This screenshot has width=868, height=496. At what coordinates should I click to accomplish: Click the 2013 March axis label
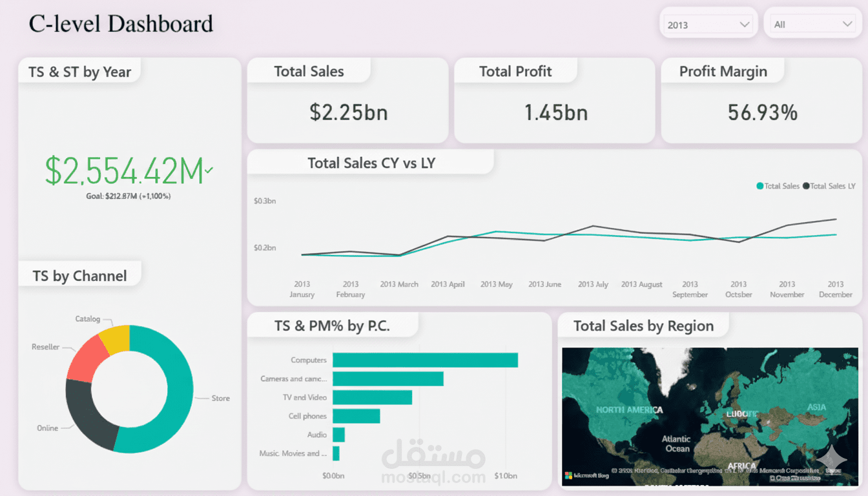point(399,284)
